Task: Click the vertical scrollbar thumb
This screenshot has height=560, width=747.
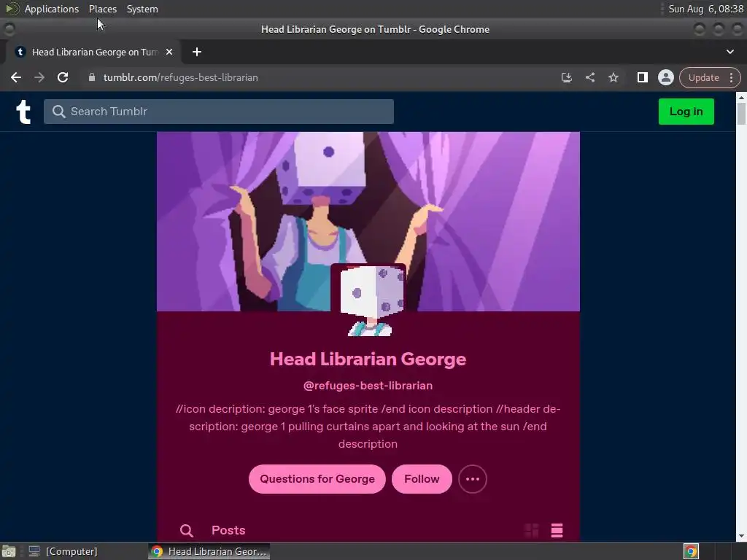Action: pos(741,113)
